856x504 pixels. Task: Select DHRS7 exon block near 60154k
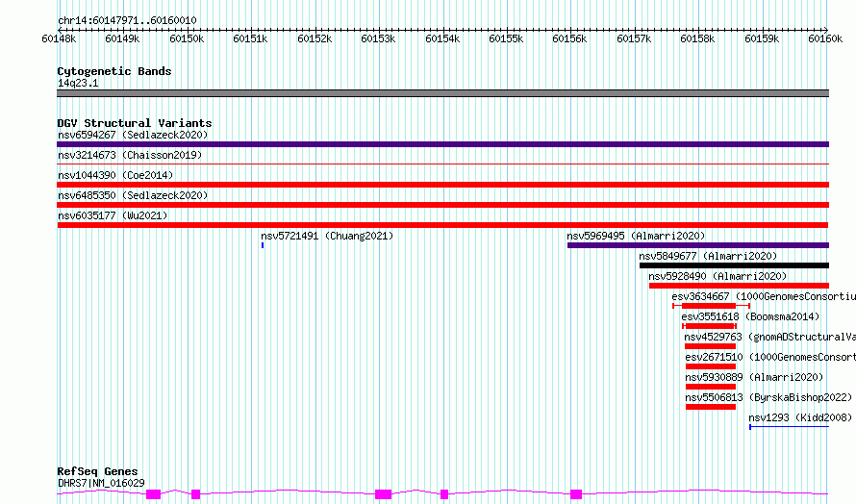click(444, 494)
